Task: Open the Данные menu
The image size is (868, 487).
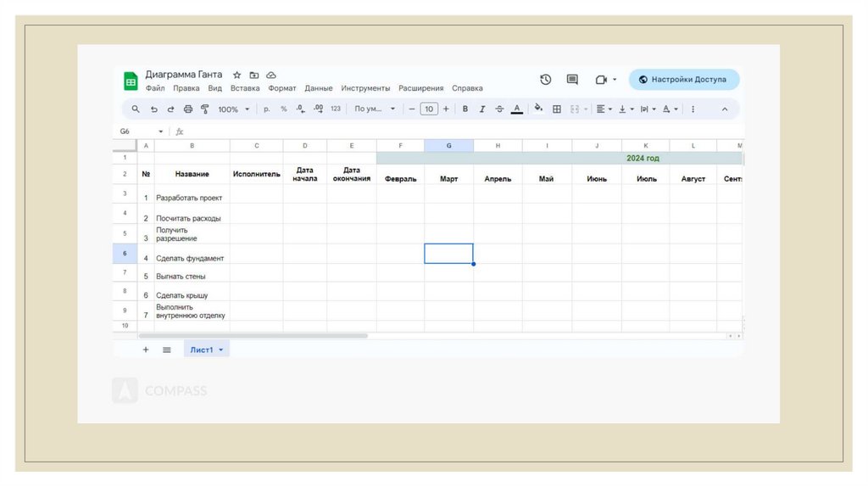Action: (x=319, y=88)
